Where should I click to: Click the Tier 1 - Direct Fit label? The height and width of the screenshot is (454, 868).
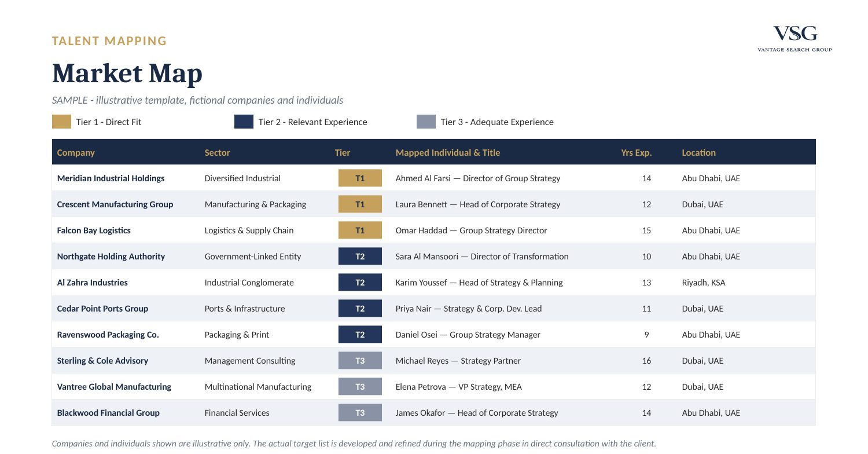tap(109, 122)
